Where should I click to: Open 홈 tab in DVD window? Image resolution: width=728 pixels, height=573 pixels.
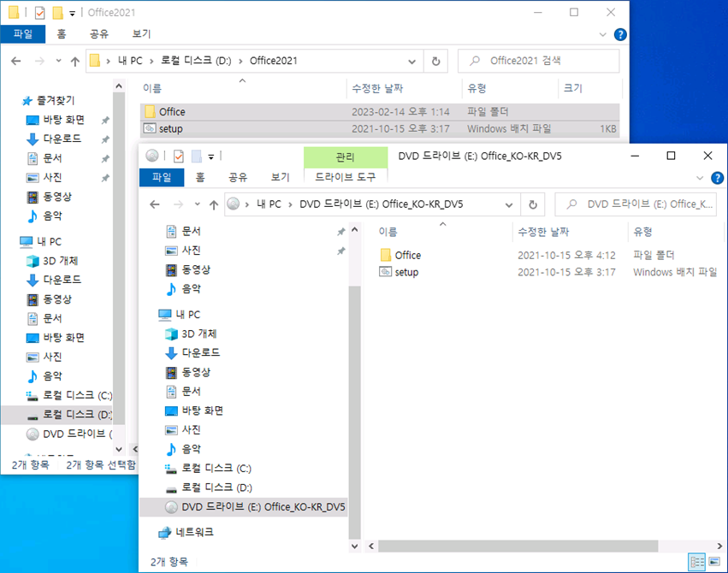(x=200, y=177)
